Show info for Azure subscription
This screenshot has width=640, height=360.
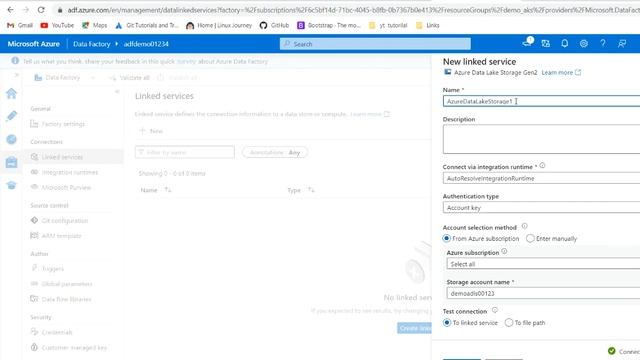click(x=504, y=251)
